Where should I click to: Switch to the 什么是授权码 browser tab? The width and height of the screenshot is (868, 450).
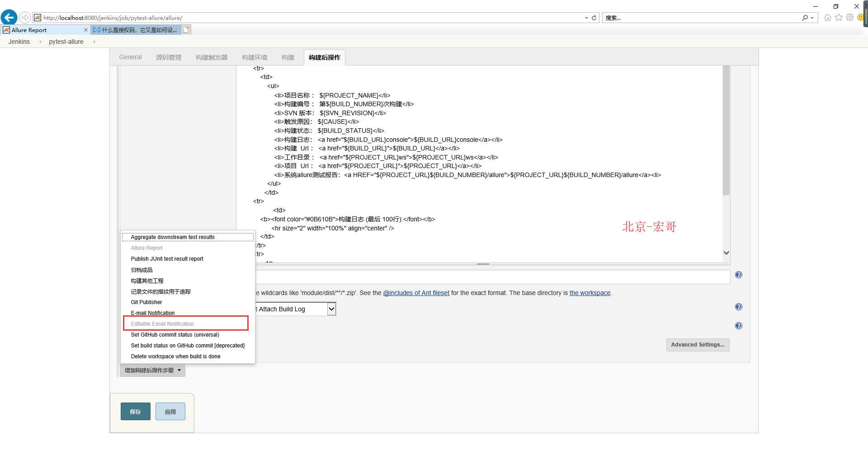click(135, 30)
